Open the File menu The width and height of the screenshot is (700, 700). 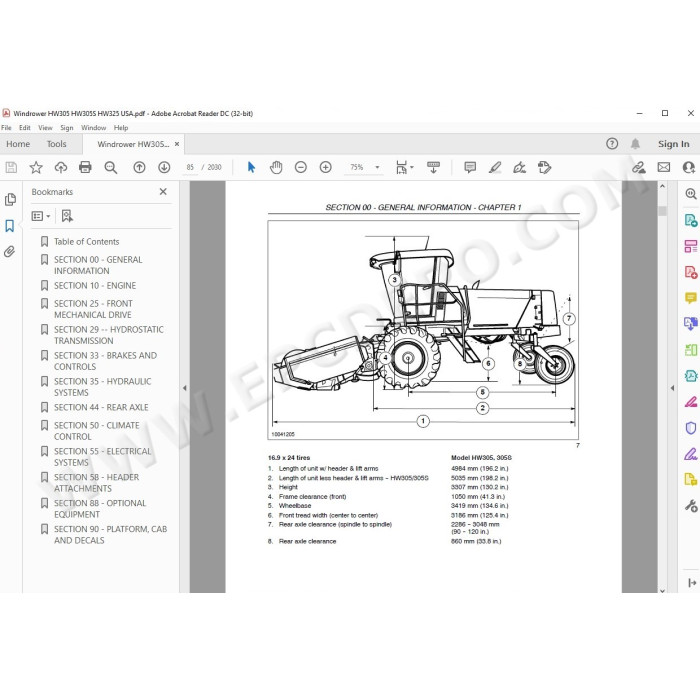[6, 128]
